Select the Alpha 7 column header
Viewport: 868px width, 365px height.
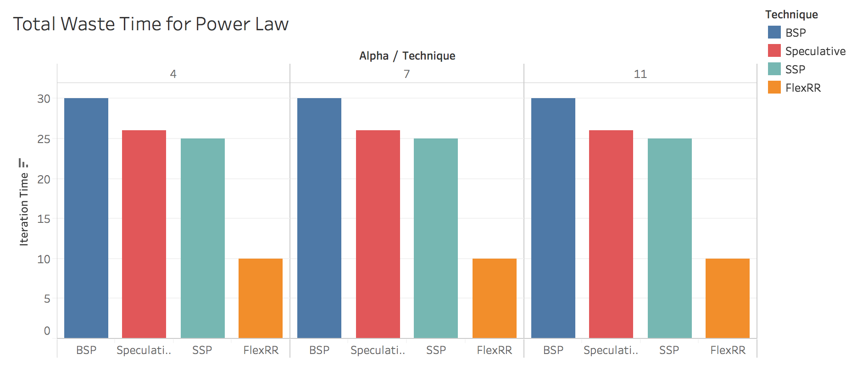pyautogui.click(x=406, y=74)
